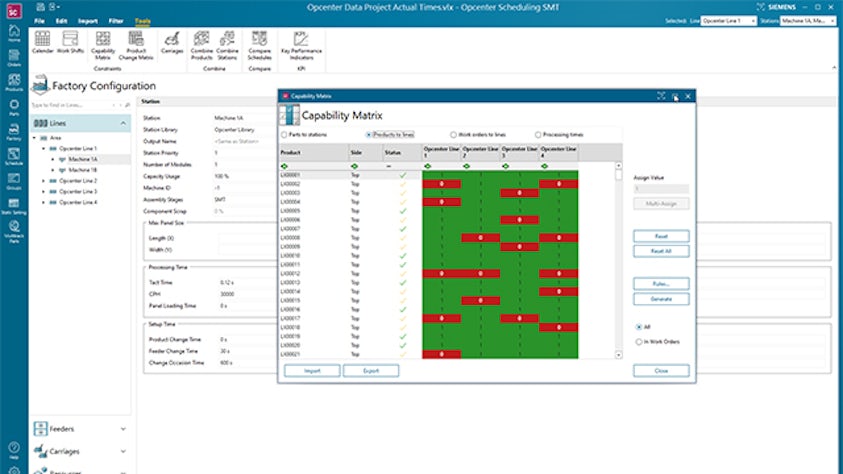Open Groups in left sidebar

tap(14, 181)
